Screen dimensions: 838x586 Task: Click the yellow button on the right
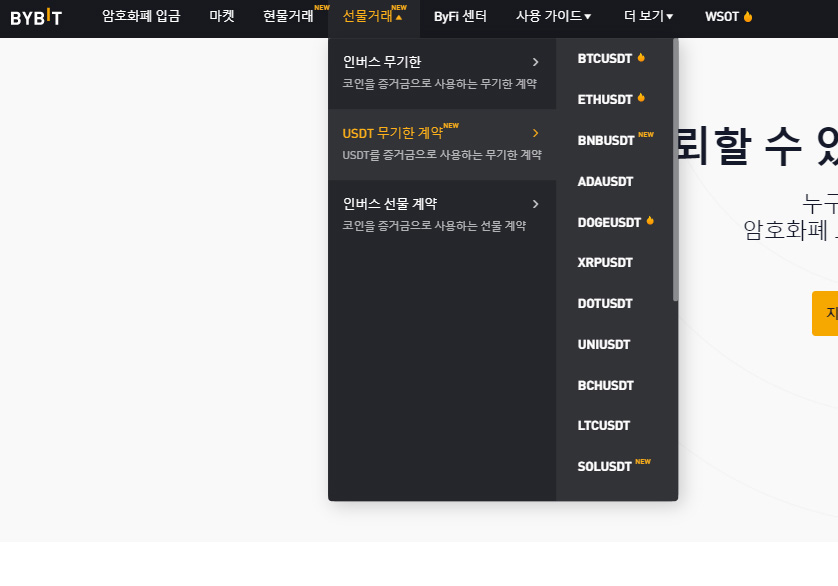826,313
